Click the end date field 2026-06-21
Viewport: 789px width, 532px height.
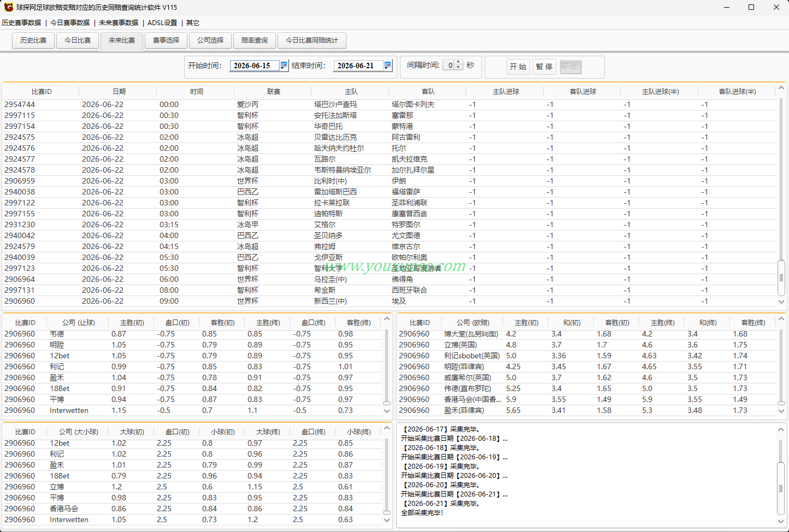pyautogui.click(x=358, y=66)
